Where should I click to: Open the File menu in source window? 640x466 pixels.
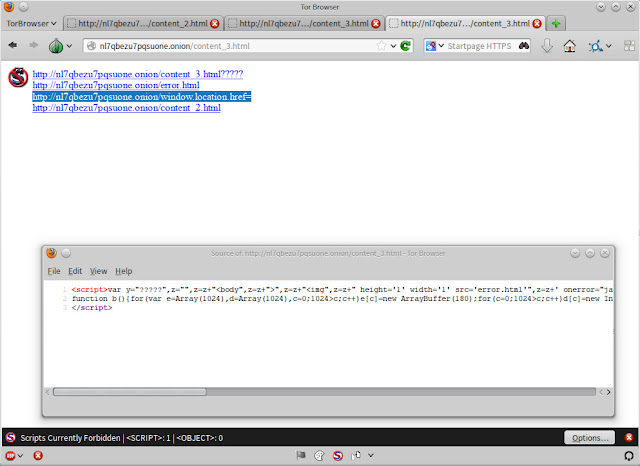[x=54, y=271]
